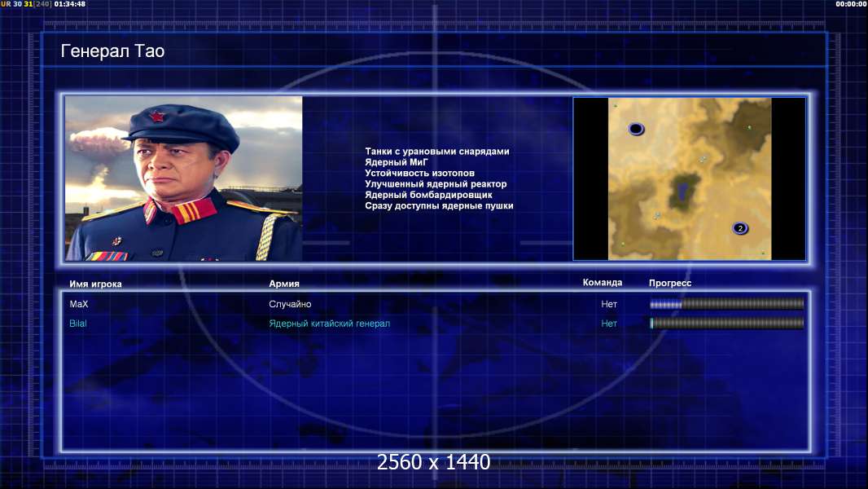Click the Армия column header

[284, 284]
